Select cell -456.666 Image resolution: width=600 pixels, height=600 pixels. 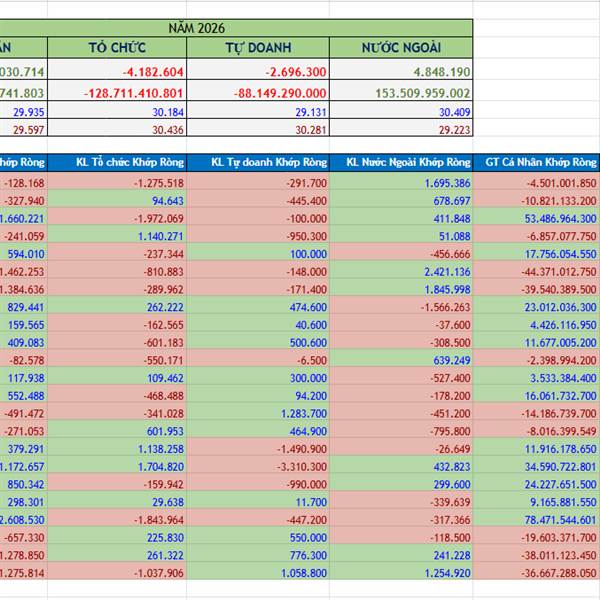click(401, 252)
